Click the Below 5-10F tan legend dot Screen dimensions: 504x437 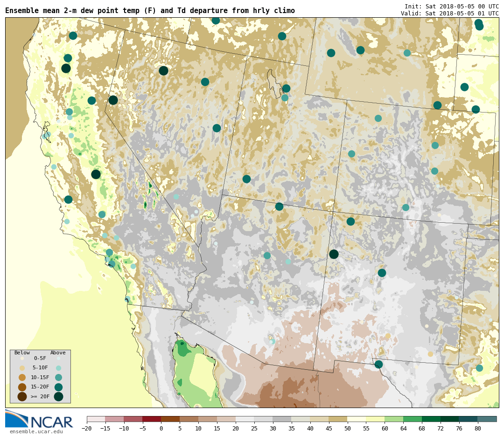[22, 368]
